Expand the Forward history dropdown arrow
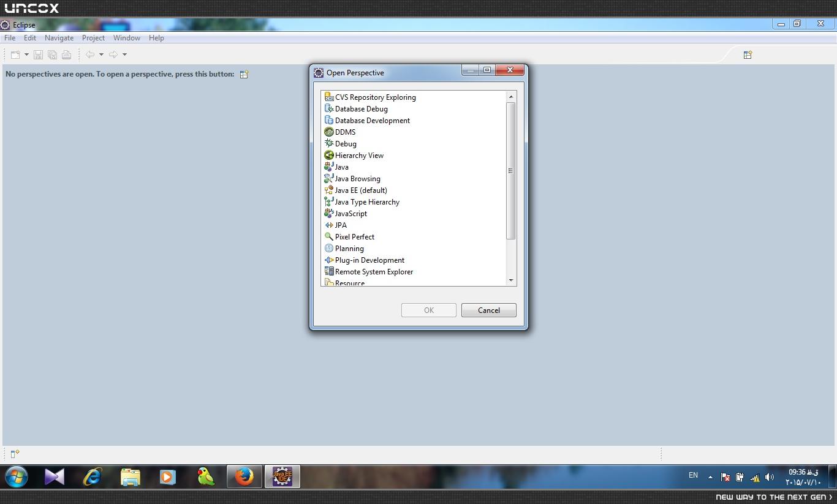Screen dimensions: 837x504 coord(124,55)
